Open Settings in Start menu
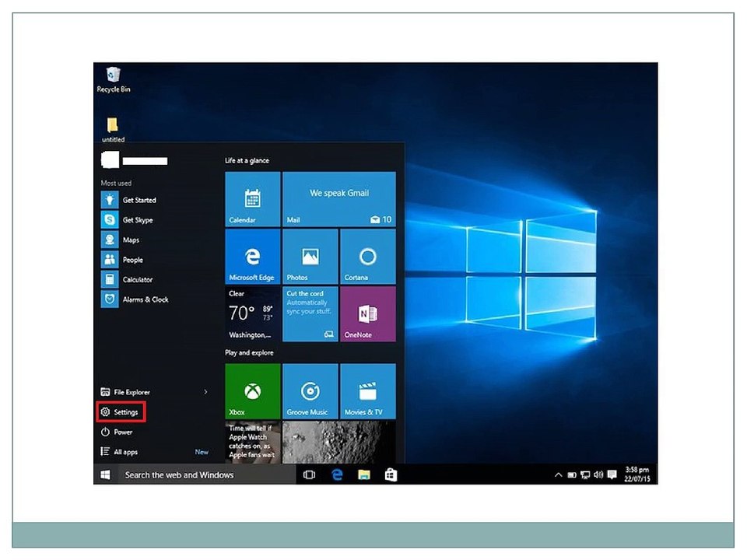This screenshot has height=560, width=747. click(x=121, y=412)
